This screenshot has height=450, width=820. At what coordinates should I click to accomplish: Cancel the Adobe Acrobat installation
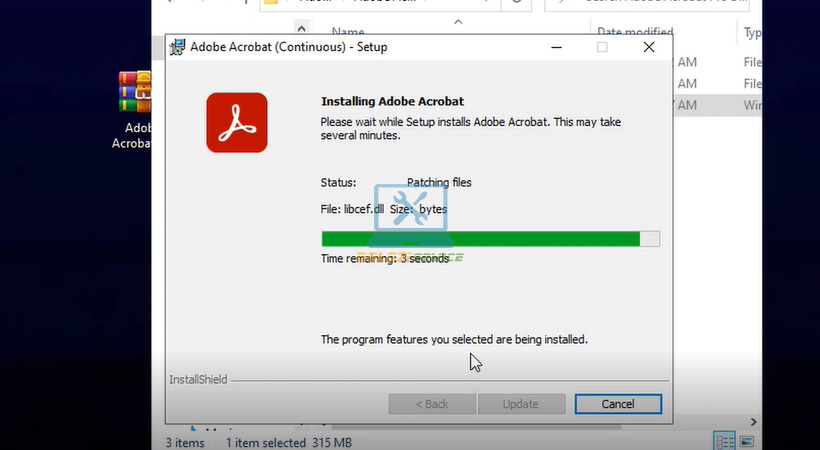618,404
